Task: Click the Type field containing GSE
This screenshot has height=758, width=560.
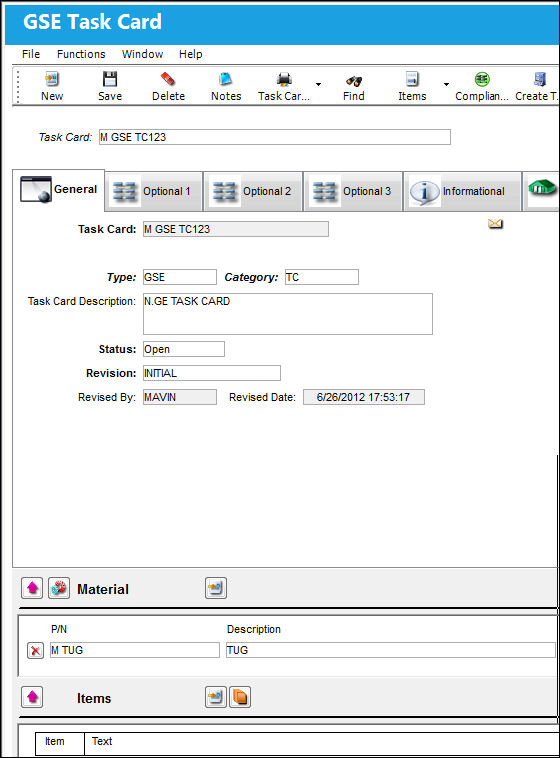Action: [180, 277]
